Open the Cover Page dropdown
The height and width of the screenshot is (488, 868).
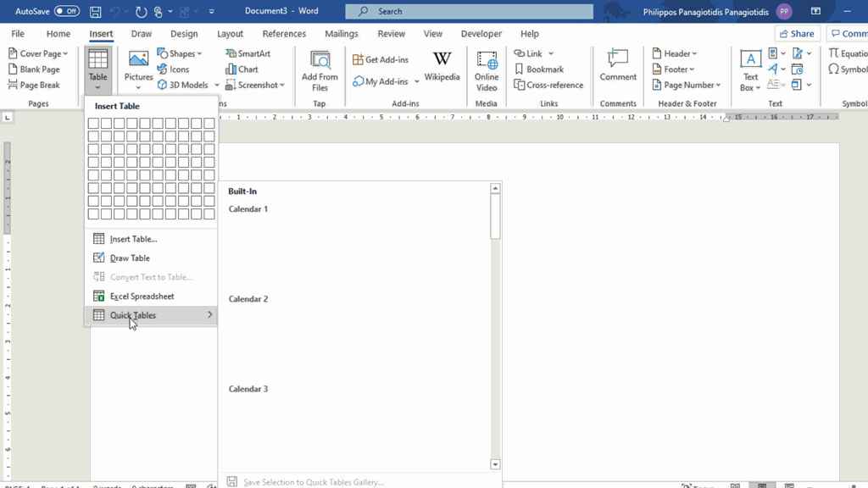tap(38, 53)
